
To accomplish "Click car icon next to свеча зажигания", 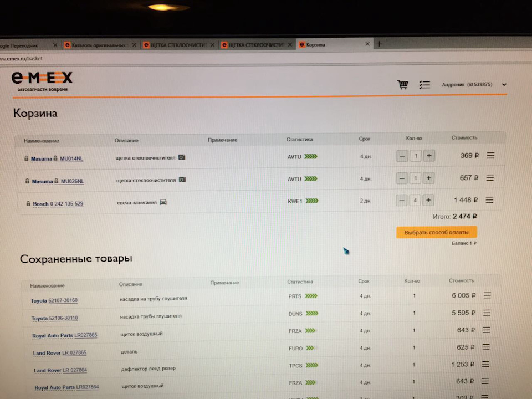I will click(x=163, y=202).
